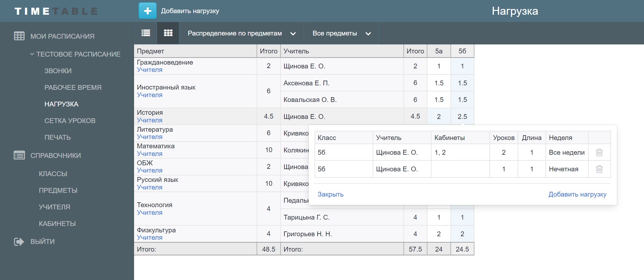Click the 5а column header
This screenshot has height=280, width=644.
click(439, 51)
